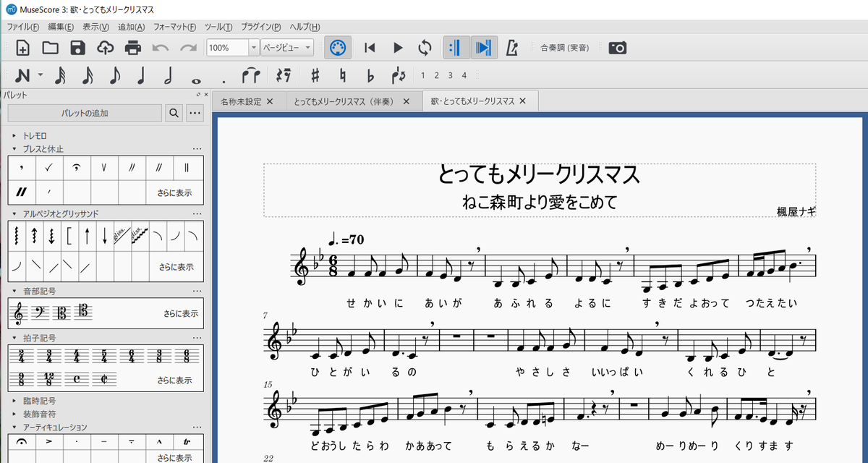868x463 pixels.
Task: Select the 16th note duration
Action: (x=88, y=75)
